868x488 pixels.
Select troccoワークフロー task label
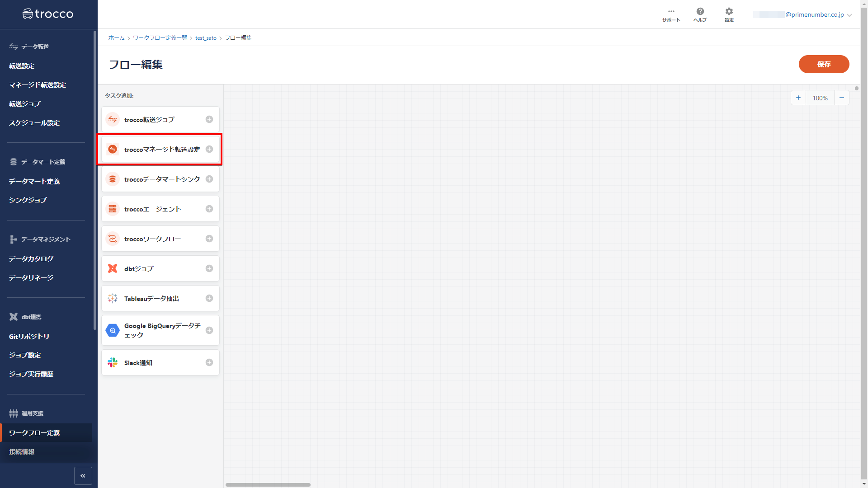[152, 239]
